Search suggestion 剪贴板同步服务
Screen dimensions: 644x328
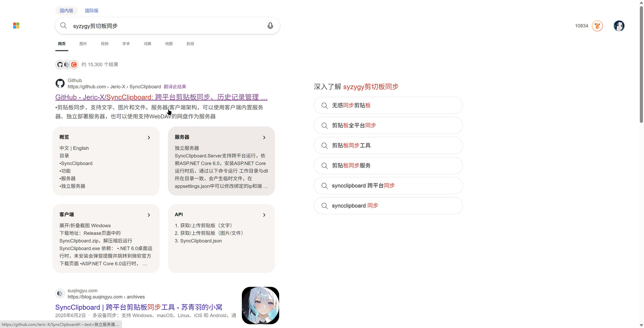click(x=388, y=166)
